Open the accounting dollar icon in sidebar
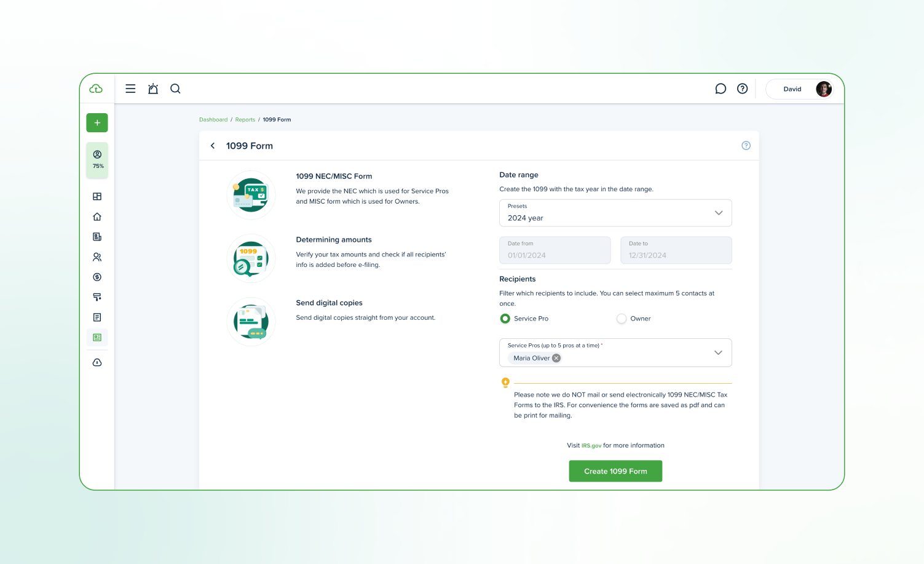This screenshot has height=564, width=924. click(x=97, y=277)
